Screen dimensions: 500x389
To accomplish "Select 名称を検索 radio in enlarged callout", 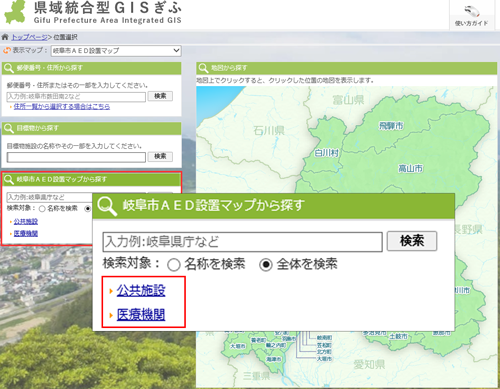I will click(174, 265).
